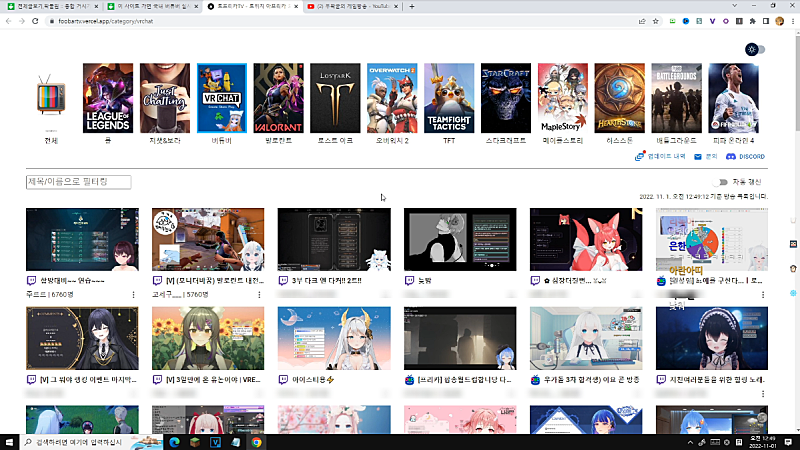Image resolution: width=800 pixels, height=450 pixels.
Task: Open the Lost Ark category
Action: point(335,98)
